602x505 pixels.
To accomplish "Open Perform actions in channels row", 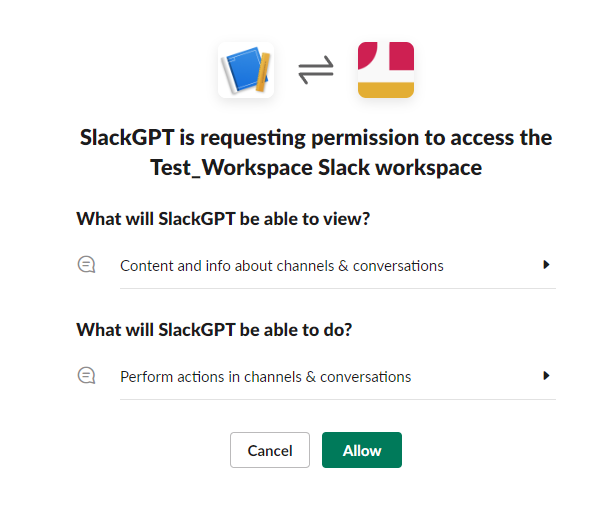I will (x=266, y=377).
